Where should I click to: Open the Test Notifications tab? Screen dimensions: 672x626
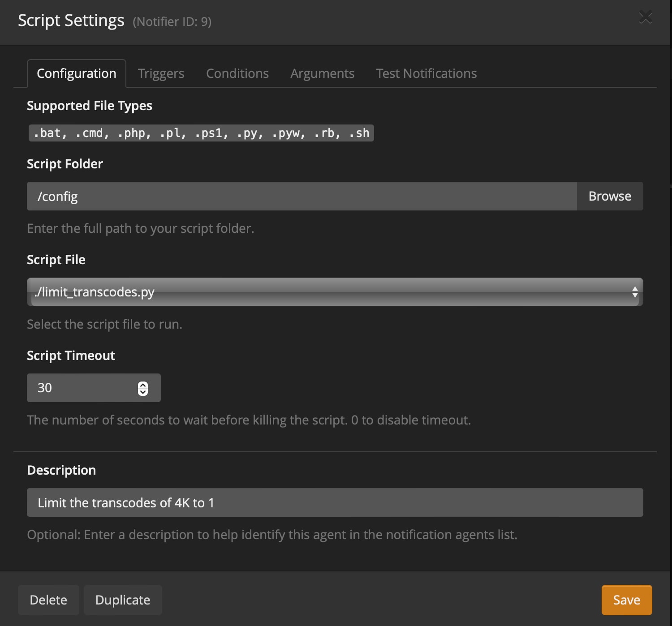click(x=426, y=73)
